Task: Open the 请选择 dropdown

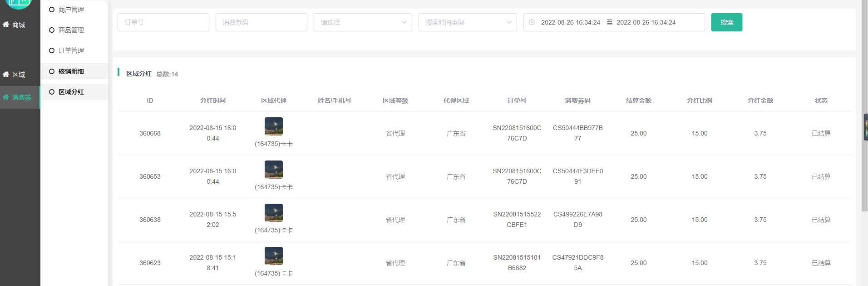Action: tap(363, 22)
